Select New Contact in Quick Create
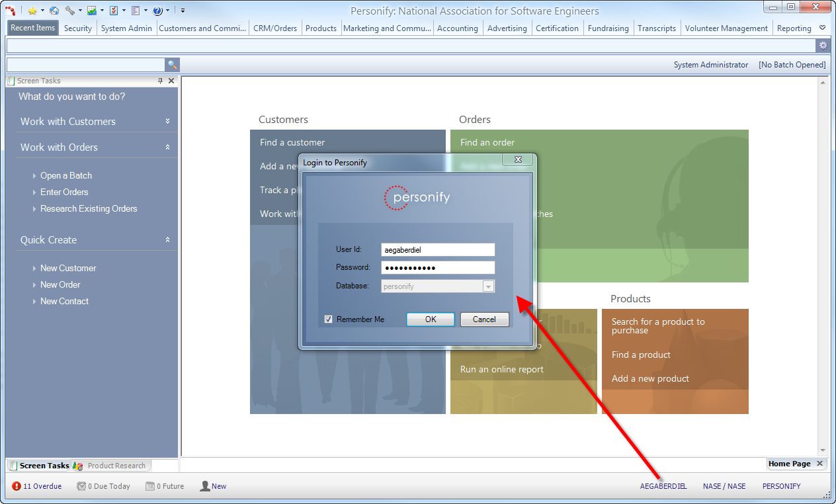 tap(64, 301)
